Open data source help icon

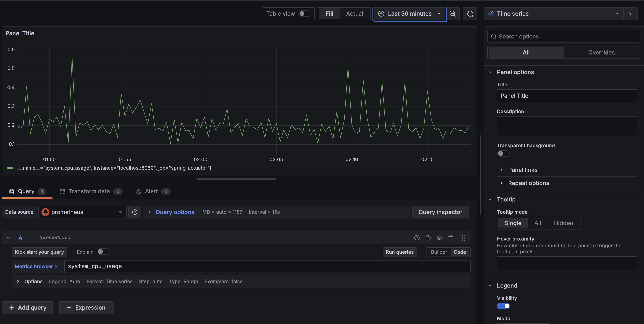tap(135, 212)
